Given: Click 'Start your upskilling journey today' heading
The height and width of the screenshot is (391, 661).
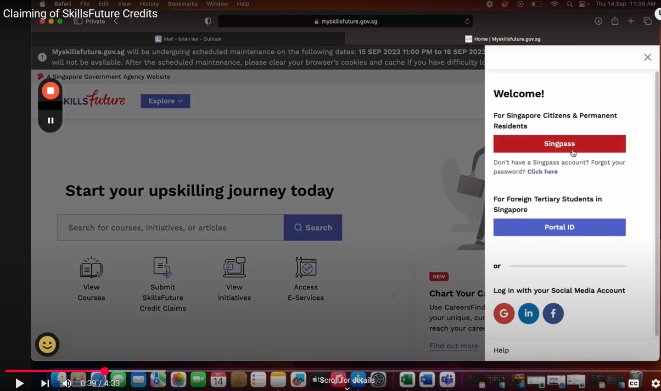Looking at the screenshot, I should click(x=200, y=191).
